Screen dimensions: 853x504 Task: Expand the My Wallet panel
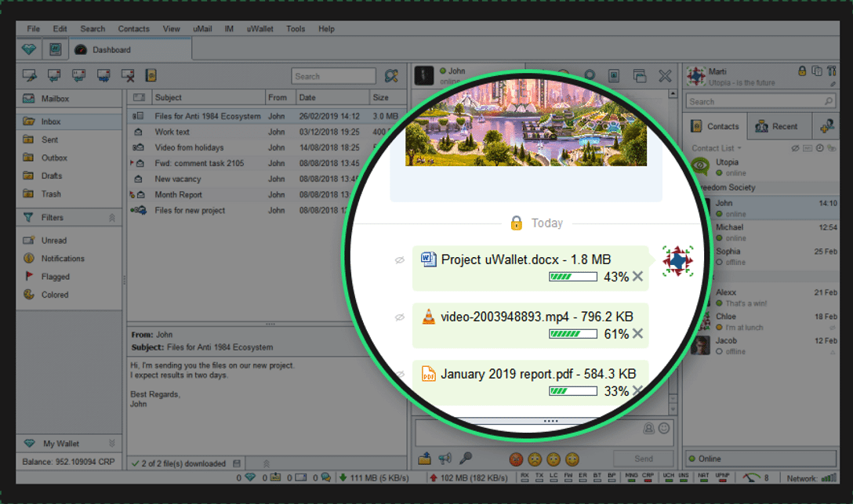coord(112,443)
